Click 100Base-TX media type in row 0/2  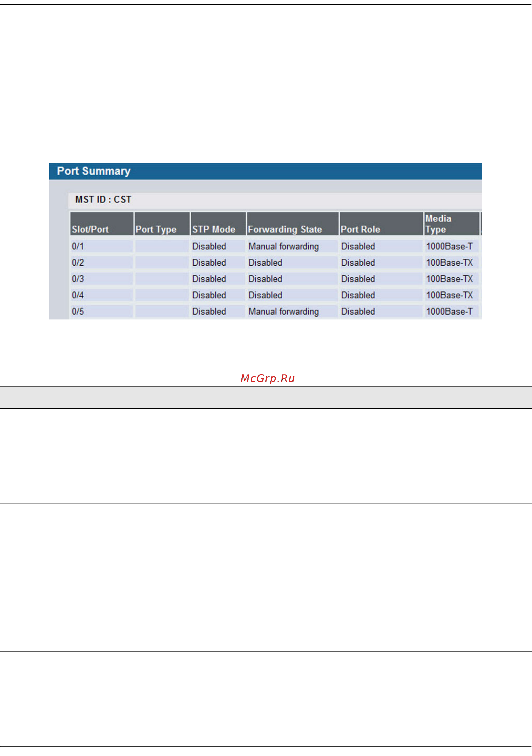pos(449,263)
